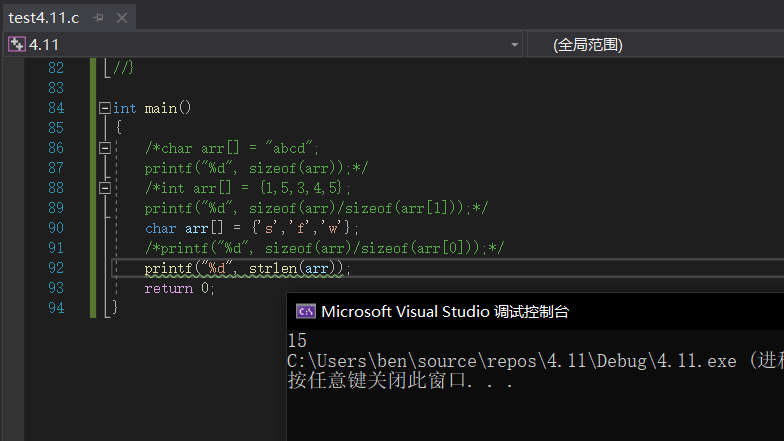This screenshot has height=441, width=784.
Task: Click the commented char arr line 86
Action: pyautogui.click(x=232, y=148)
